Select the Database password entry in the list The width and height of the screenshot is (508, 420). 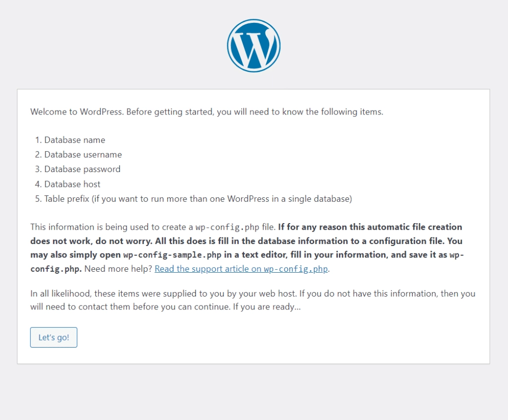click(81, 169)
